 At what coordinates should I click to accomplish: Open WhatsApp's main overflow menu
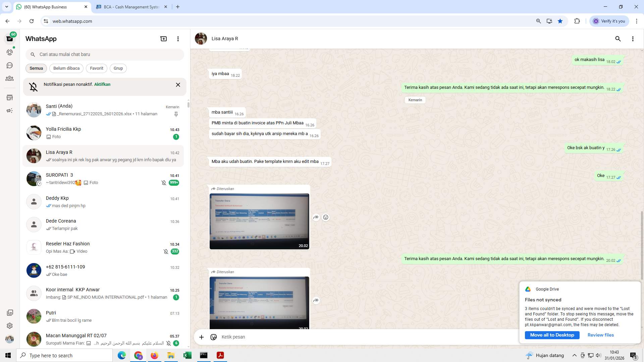(x=178, y=39)
